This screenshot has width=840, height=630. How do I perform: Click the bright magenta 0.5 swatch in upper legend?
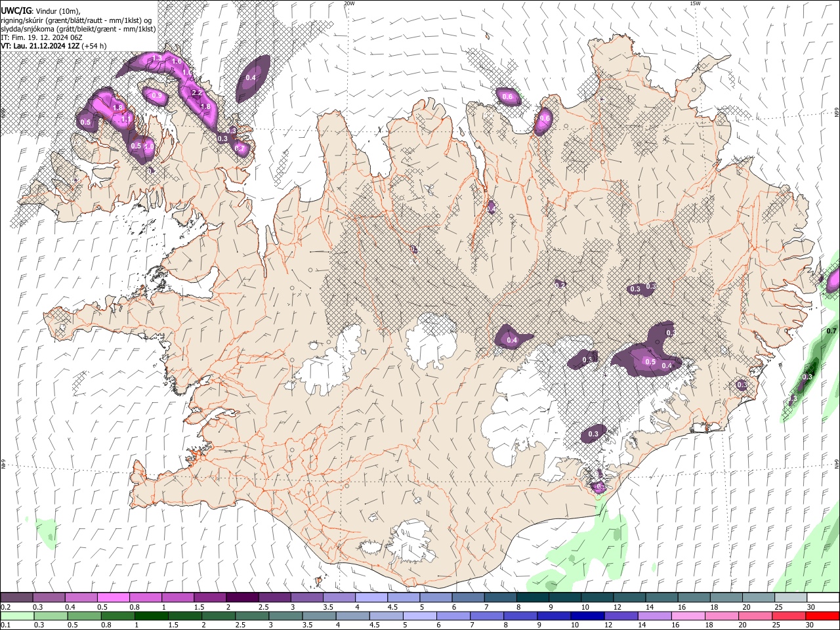click(x=113, y=597)
